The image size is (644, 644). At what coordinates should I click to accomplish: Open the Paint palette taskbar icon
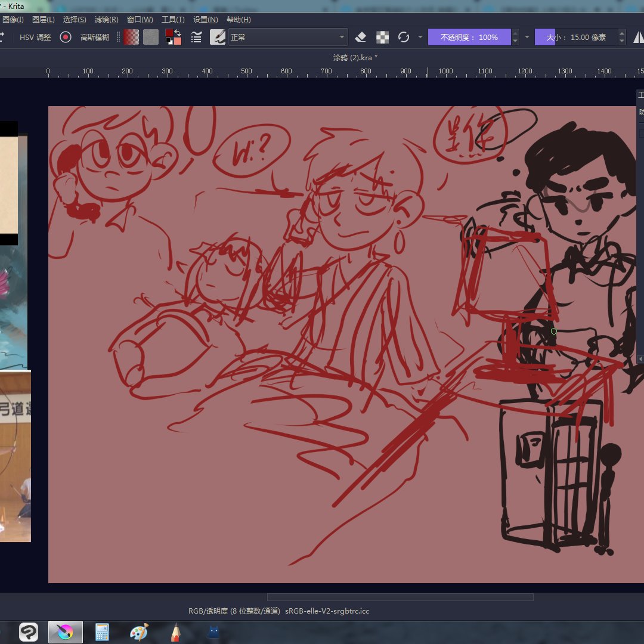point(139,631)
